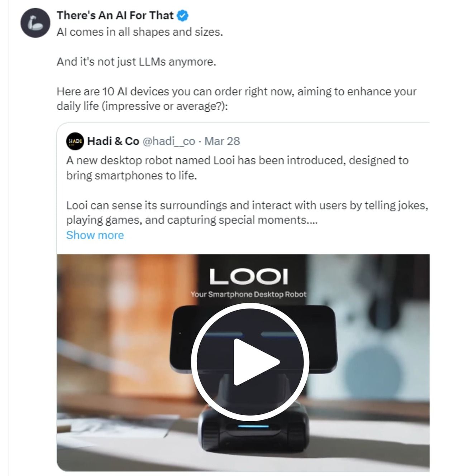Click the Hadi & Co avatar logo
This screenshot has height=476, width=463.
[x=75, y=141]
